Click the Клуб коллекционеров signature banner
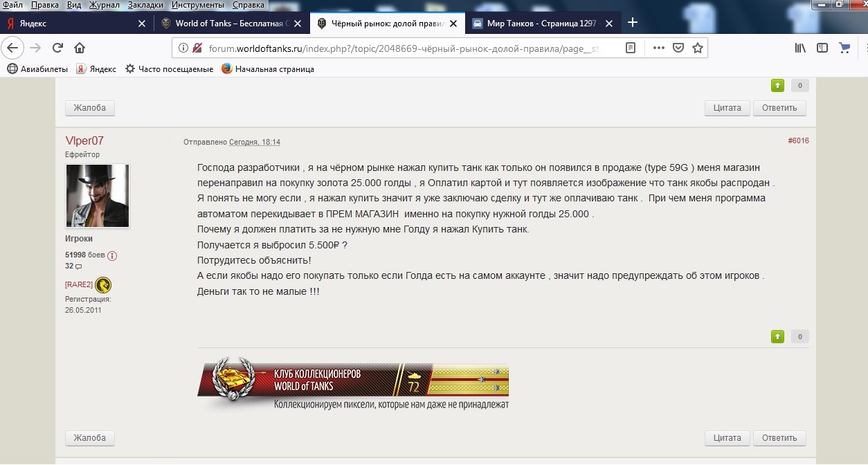The width and height of the screenshot is (868, 465). pyautogui.click(x=353, y=384)
